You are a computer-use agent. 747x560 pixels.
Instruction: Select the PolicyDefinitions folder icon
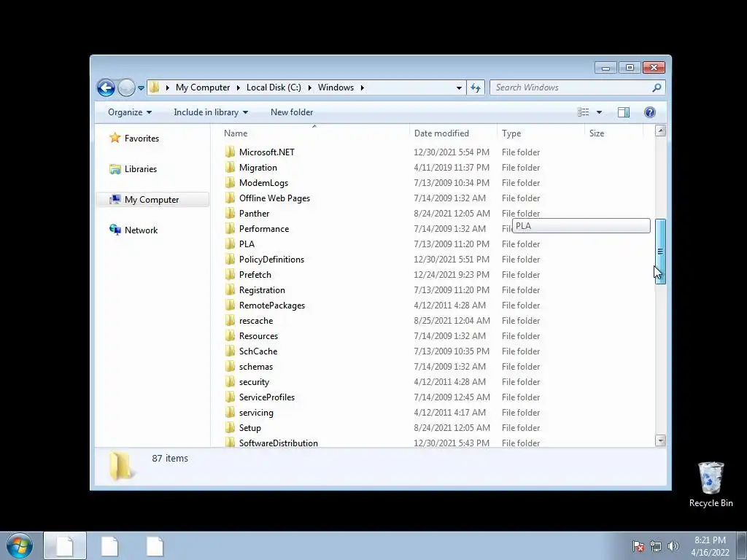click(x=230, y=259)
